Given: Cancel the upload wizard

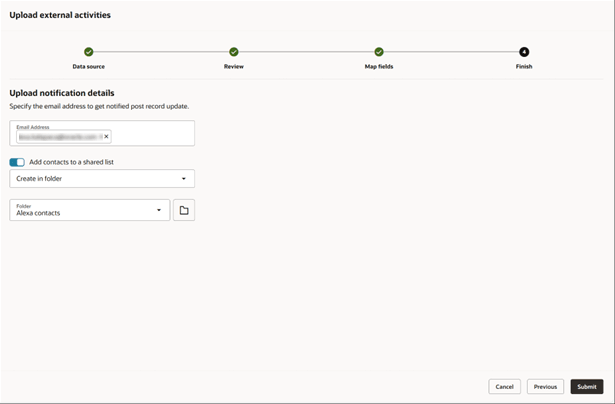Looking at the screenshot, I should tap(504, 387).
